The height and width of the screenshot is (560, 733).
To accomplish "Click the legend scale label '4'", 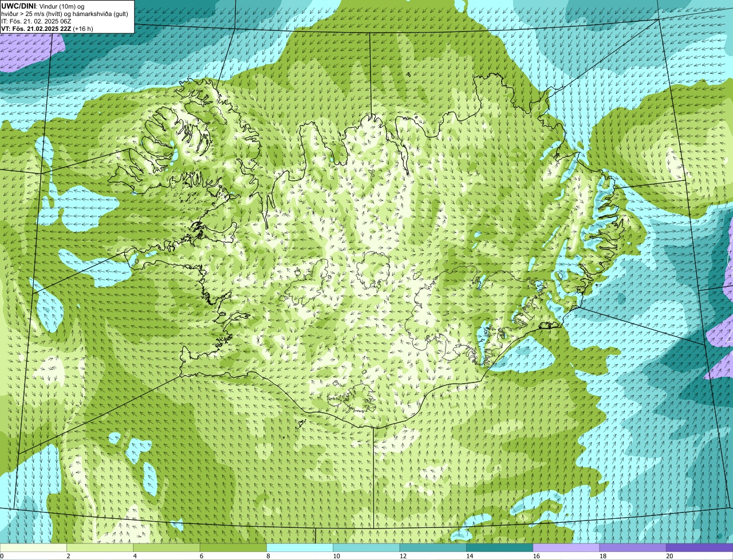I will [x=135, y=556].
